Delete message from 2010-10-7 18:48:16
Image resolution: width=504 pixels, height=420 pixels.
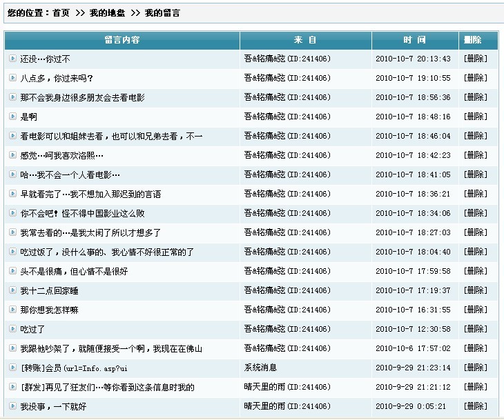point(476,117)
